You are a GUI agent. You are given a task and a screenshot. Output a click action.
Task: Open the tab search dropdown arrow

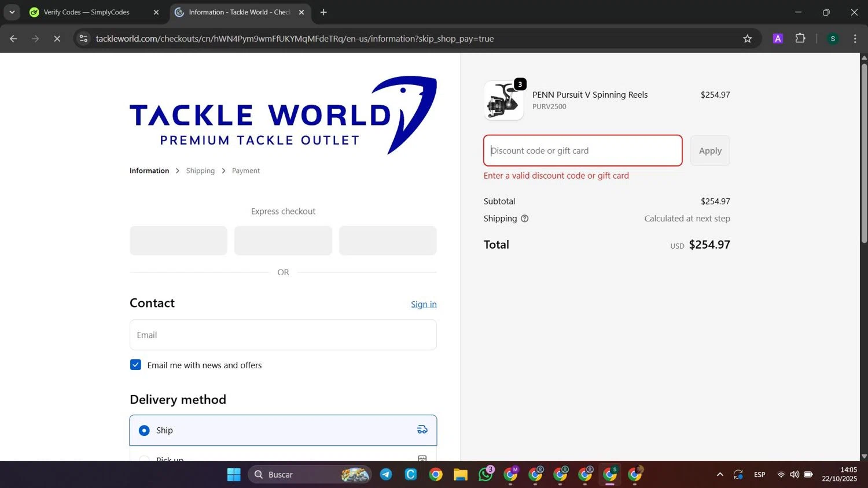[12, 12]
